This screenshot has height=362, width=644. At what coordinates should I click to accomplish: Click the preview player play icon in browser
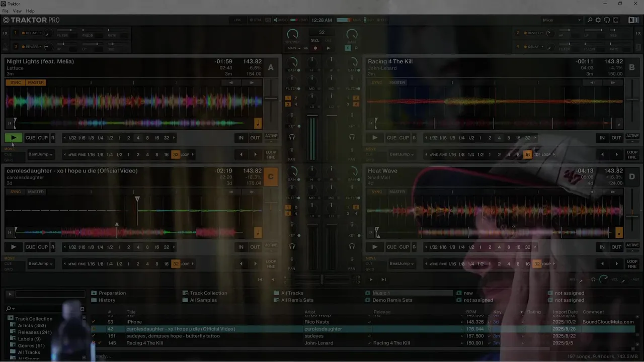click(10, 294)
